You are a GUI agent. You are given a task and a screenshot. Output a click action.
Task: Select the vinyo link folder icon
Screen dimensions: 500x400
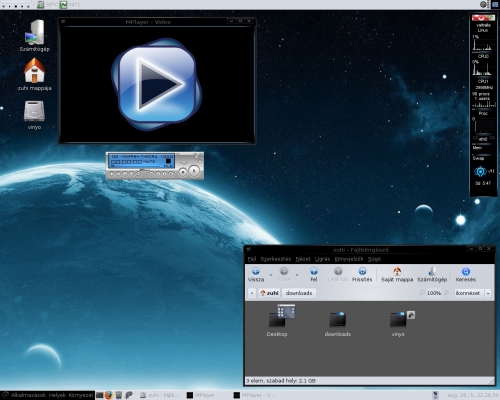click(x=398, y=324)
